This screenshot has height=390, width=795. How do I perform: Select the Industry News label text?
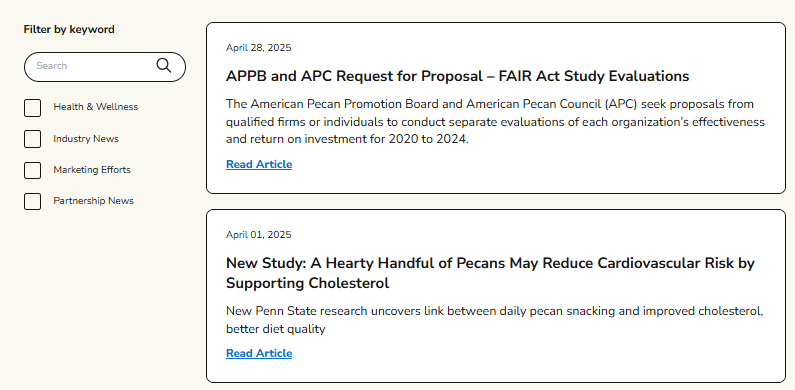(x=86, y=138)
